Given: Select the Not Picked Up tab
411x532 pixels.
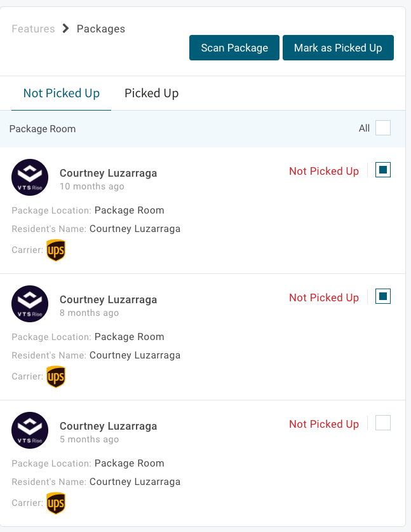Looking at the screenshot, I should pos(62,93).
